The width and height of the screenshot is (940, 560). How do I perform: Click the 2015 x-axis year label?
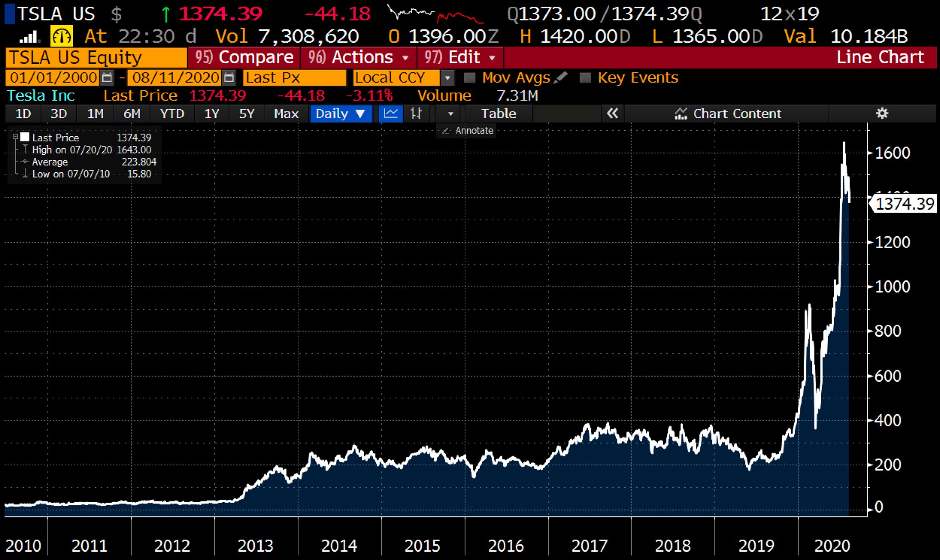[422, 545]
